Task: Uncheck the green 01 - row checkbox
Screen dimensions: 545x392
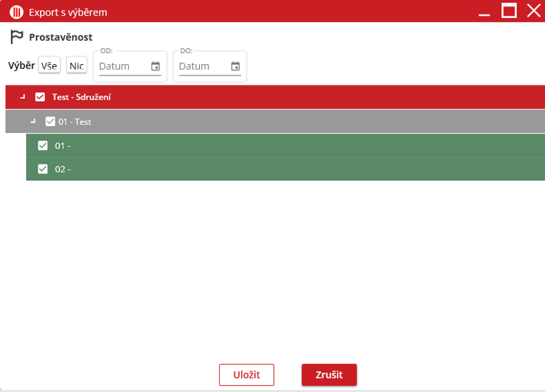Action: point(43,146)
